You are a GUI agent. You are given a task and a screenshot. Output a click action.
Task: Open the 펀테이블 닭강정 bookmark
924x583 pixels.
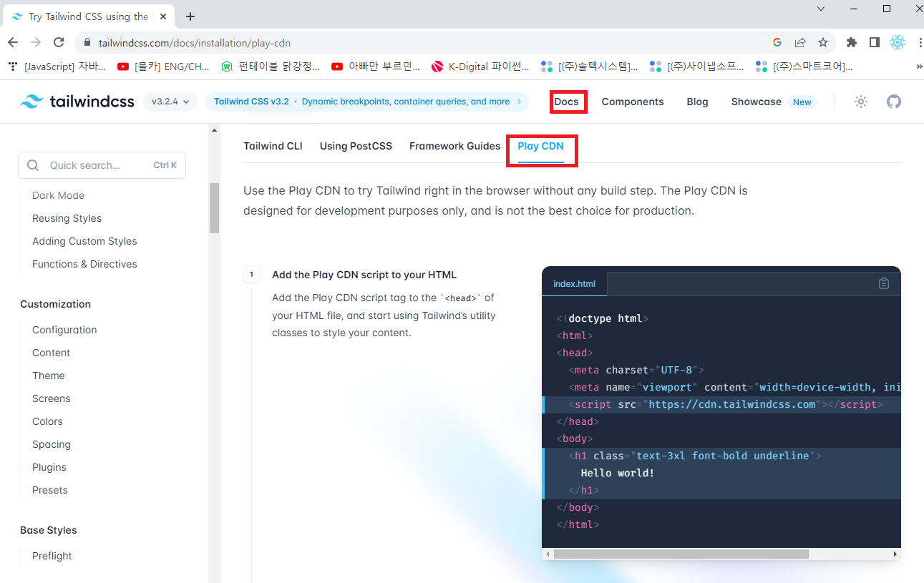(271, 67)
